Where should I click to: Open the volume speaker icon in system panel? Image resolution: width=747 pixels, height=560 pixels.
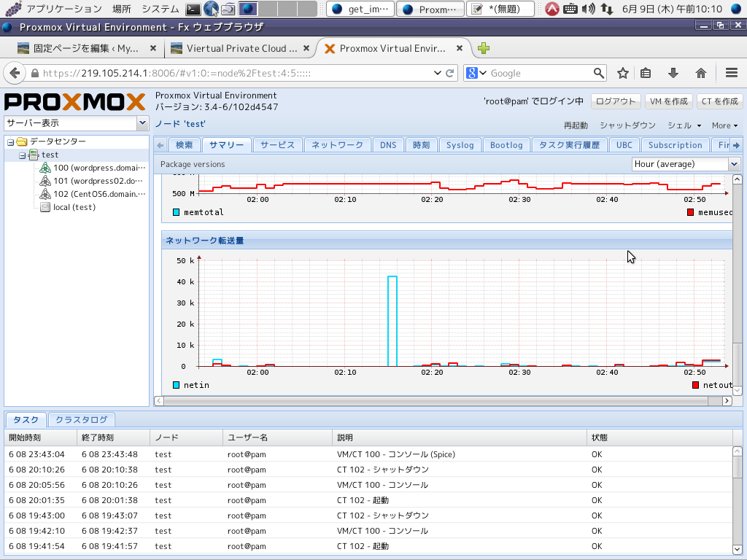[x=588, y=9]
